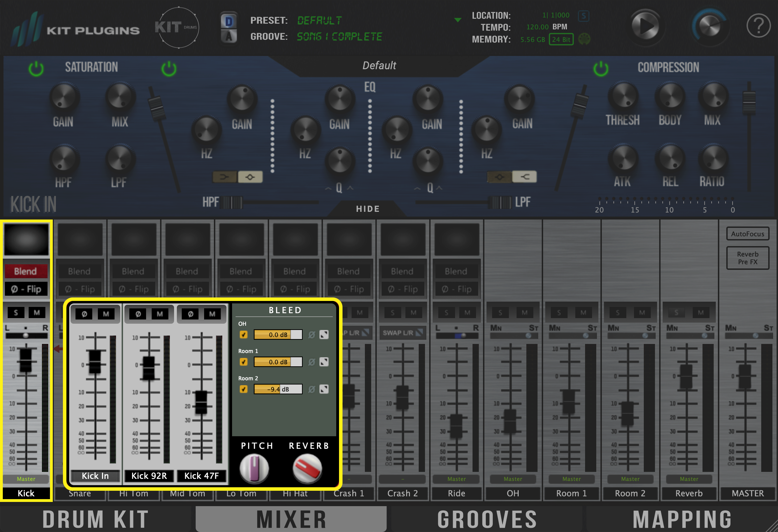Switch to the GROOVES tab
Screen dimensions: 778x532
(x=487, y=519)
